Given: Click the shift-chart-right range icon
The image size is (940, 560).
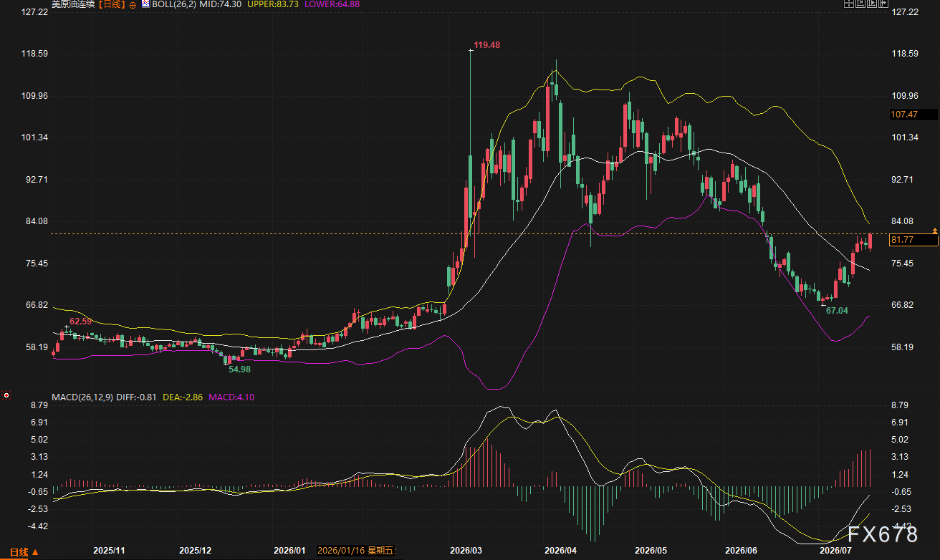Looking at the screenshot, I should pyautogui.click(x=872, y=3).
